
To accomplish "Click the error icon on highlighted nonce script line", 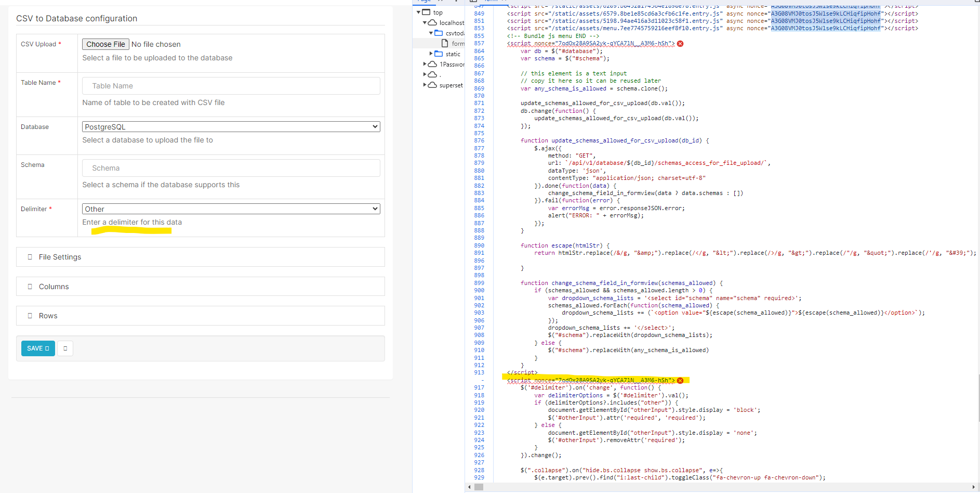I will click(680, 381).
